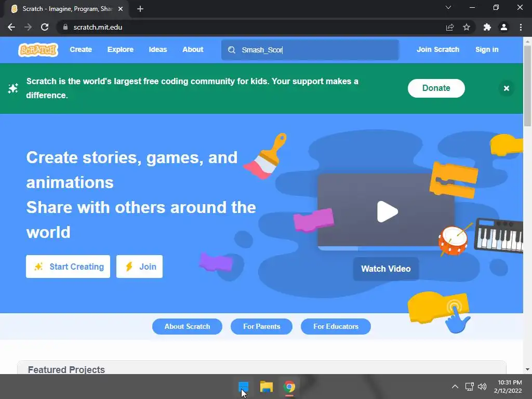
Task: Open the tab search dropdown arrow
Action: coord(448,7)
